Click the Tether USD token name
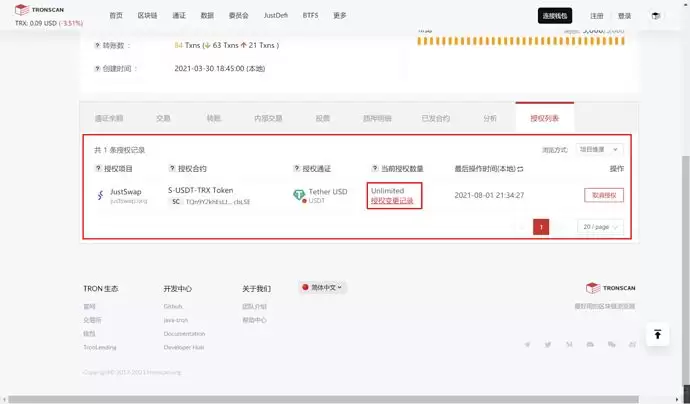The width and height of the screenshot is (690, 404). click(x=328, y=191)
